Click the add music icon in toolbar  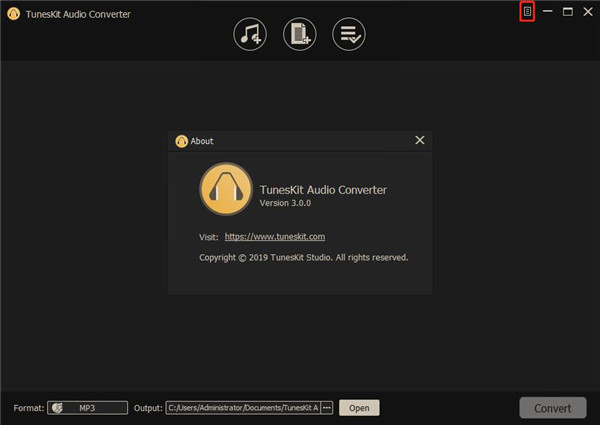tap(250, 35)
